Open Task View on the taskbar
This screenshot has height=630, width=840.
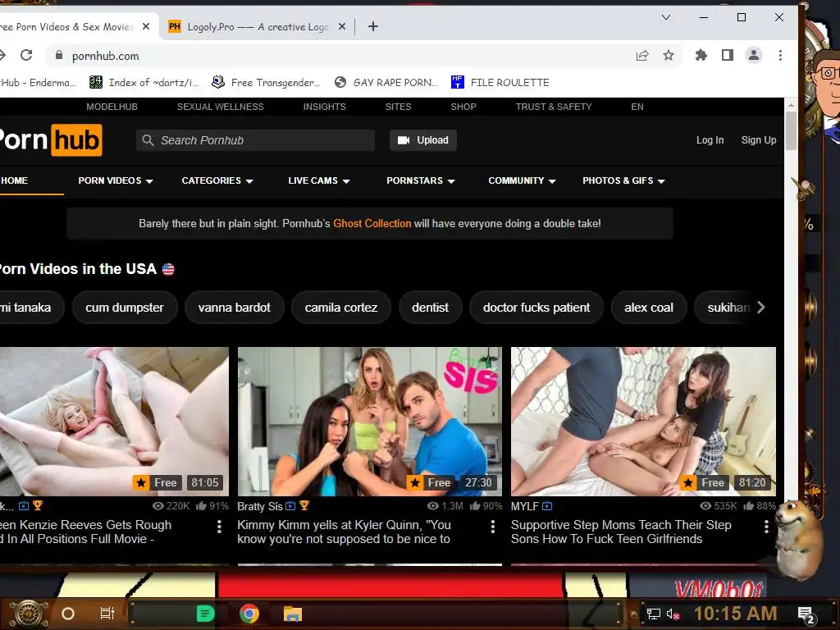click(x=107, y=614)
